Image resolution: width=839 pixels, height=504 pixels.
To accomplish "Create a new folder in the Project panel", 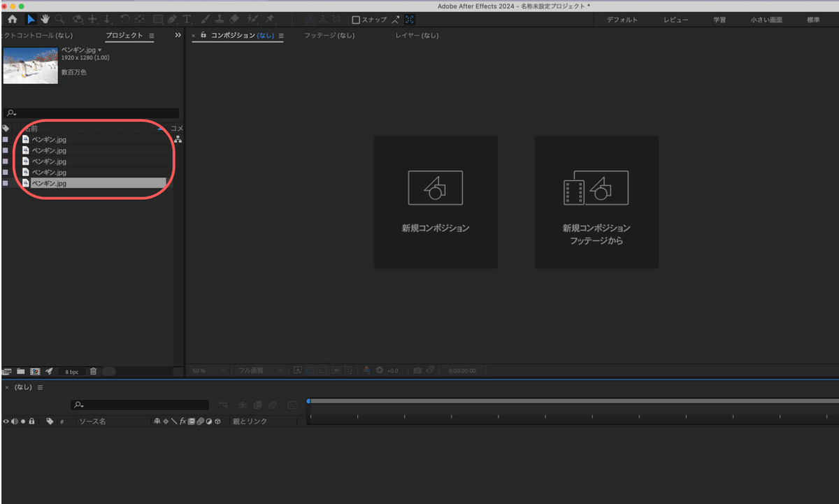I will 21,371.
